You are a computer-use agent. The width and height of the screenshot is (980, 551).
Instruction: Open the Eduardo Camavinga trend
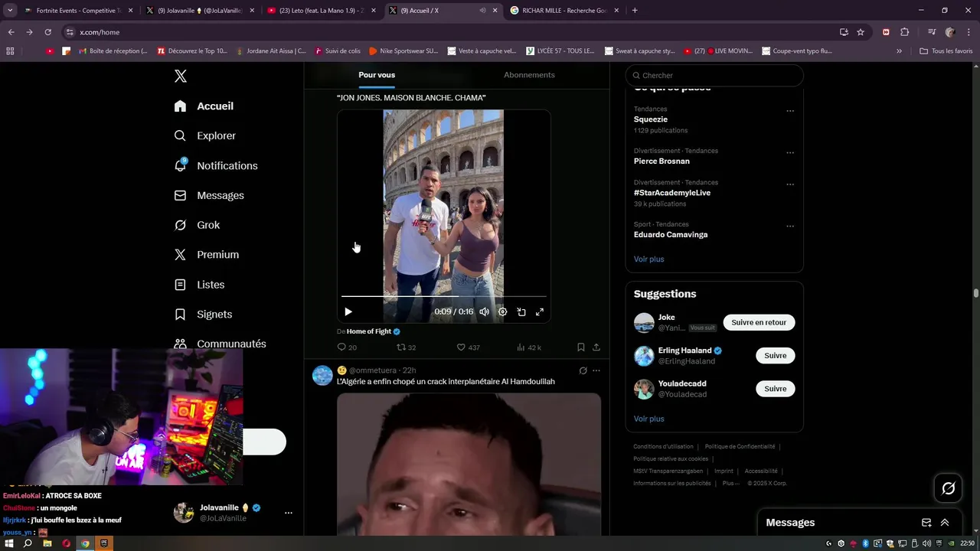click(671, 235)
